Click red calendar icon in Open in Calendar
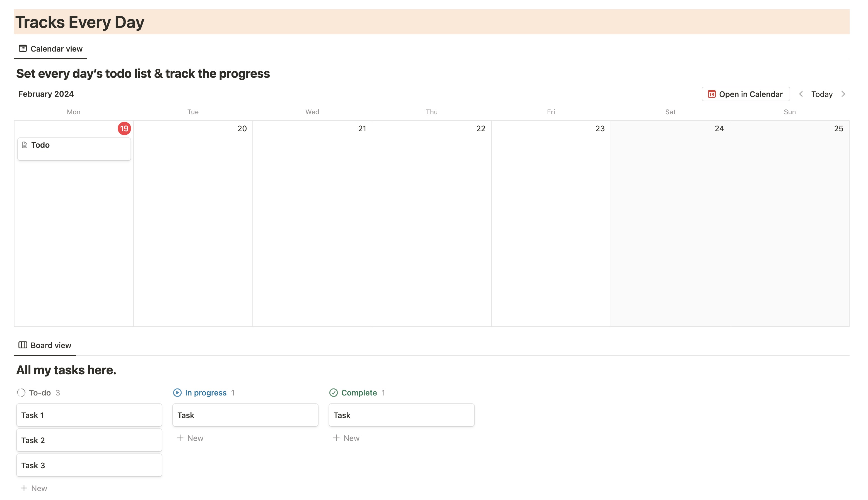 712,94
